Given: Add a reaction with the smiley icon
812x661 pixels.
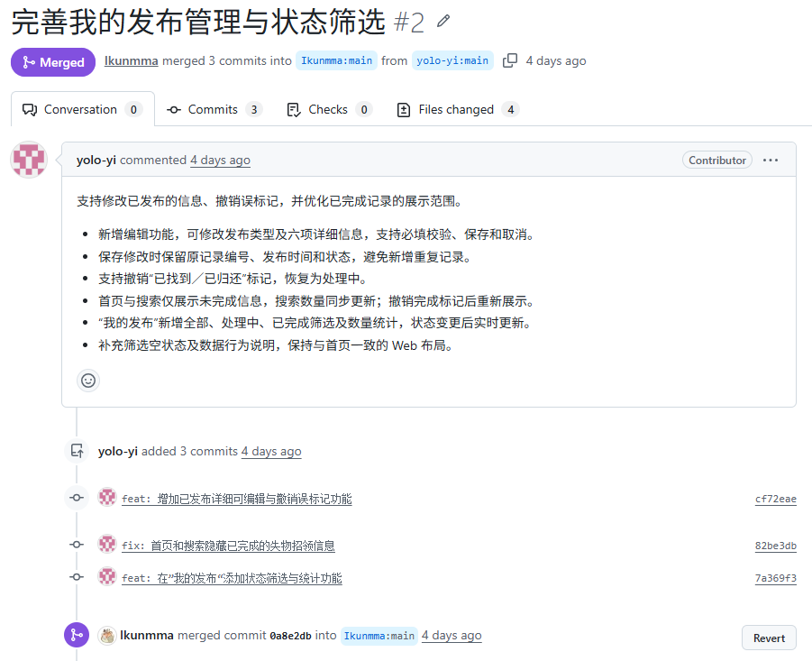Looking at the screenshot, I should (x=88, y=381).
